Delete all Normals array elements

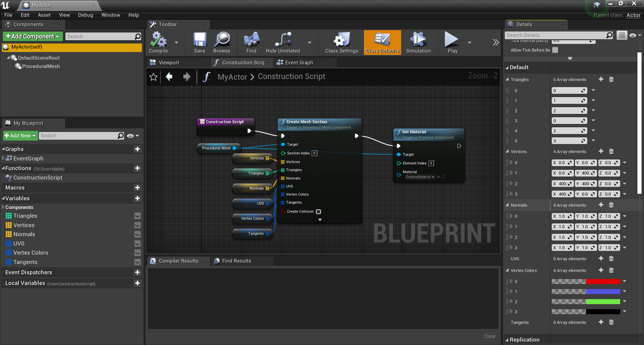click(x=611, y=205)
